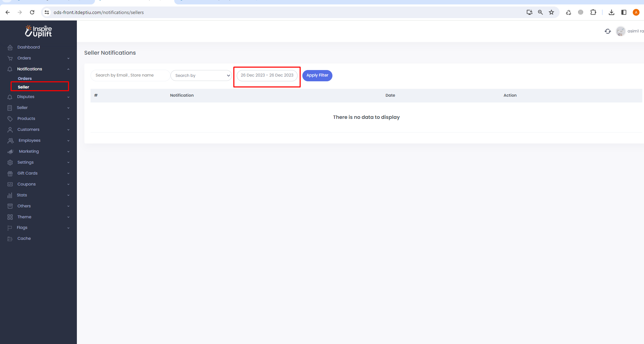Focus the Search by Email, Store name field

[x=130, y=75]
